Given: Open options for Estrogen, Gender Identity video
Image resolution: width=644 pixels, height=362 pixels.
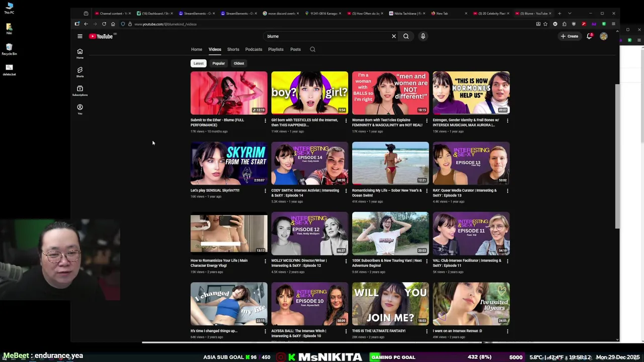Looking at the screenshot, I should coord(507,121).
